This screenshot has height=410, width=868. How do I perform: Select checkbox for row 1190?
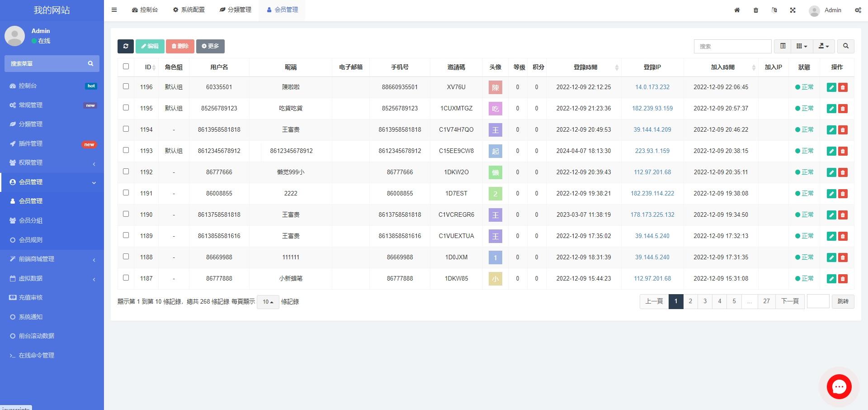pyautogui.click(x=126, y=214)
